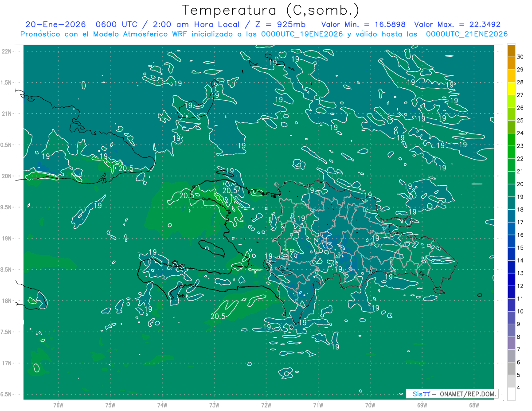
Task: Click the '69W' longitude axis label
Action: click(422, 405)
